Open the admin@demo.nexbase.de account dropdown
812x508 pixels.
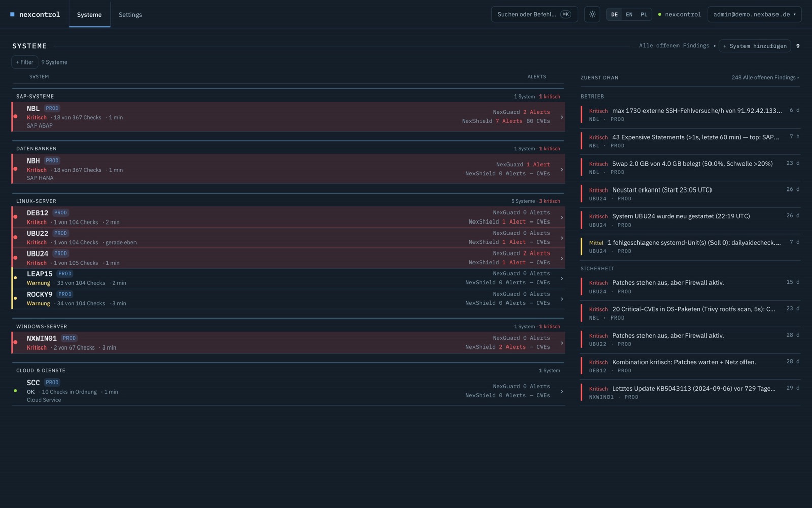[x=754, y=14]
